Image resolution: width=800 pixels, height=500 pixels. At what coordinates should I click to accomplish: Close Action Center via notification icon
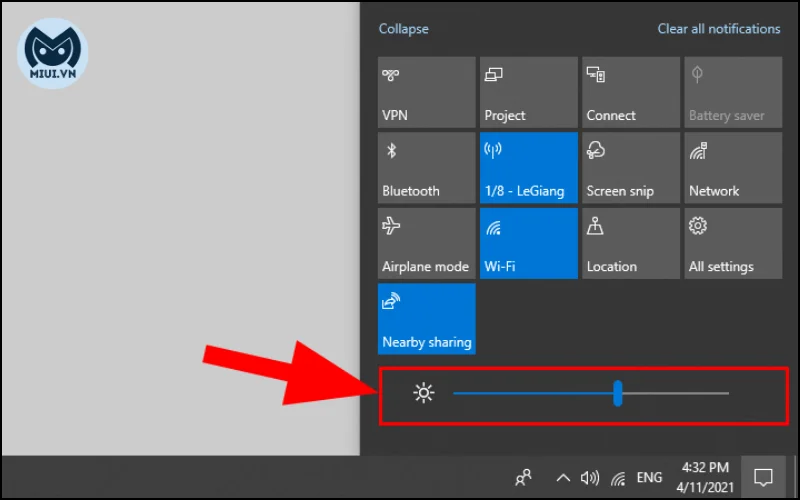[x=763, y=478]
